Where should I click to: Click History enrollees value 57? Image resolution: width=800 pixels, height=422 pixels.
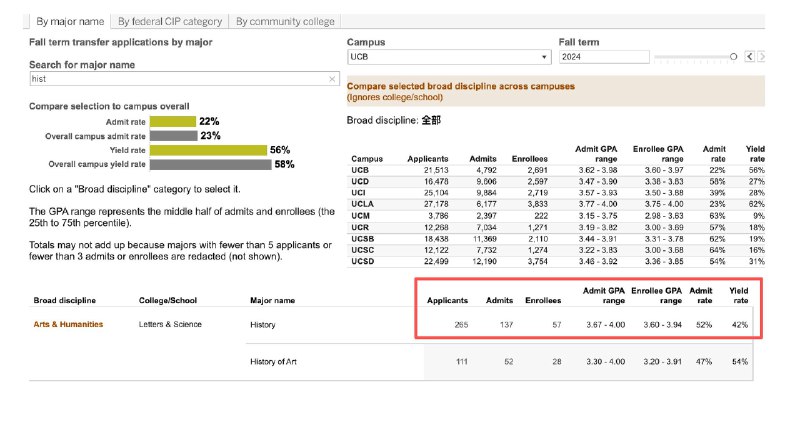(x=557, y=325)
